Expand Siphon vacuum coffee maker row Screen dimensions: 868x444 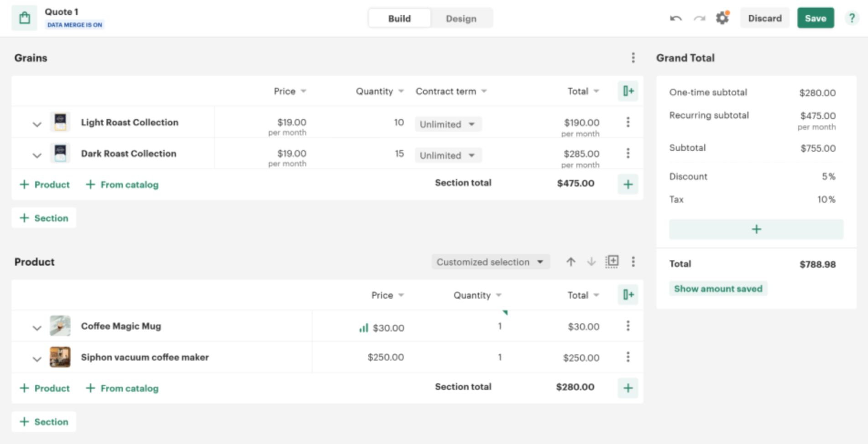click(37, 359)
